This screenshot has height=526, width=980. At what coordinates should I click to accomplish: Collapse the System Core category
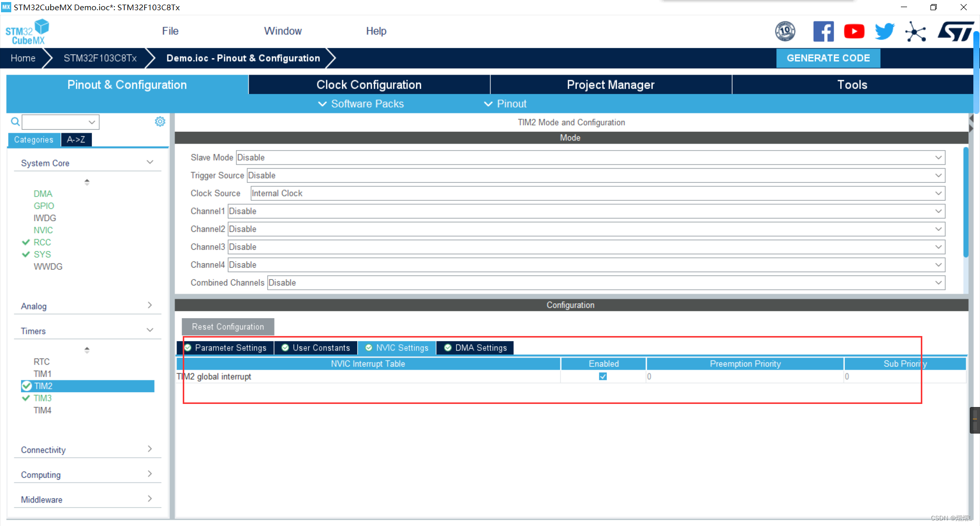[87, 163]
